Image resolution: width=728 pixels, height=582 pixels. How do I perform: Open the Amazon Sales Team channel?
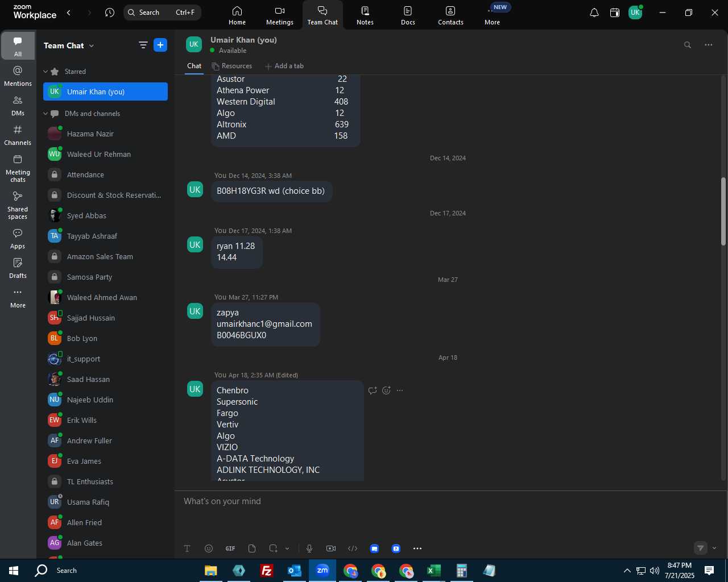click(106, 257)
